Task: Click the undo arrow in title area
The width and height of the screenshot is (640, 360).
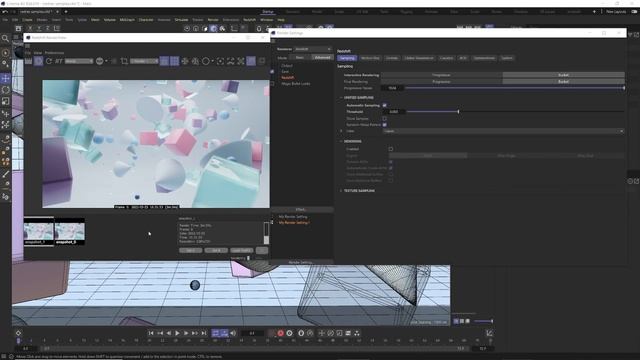Action: (5, 12)
